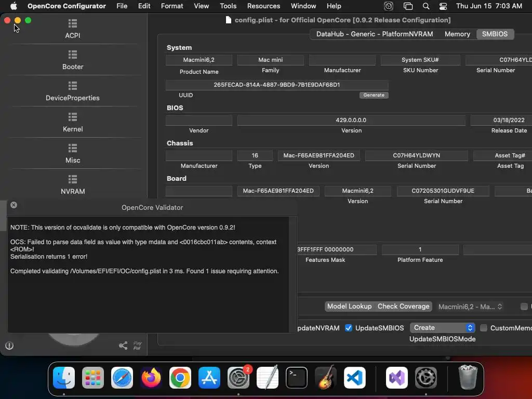Close the OpenCore Validator panel
Screen dimensions: 532x399
pos(14,205)
